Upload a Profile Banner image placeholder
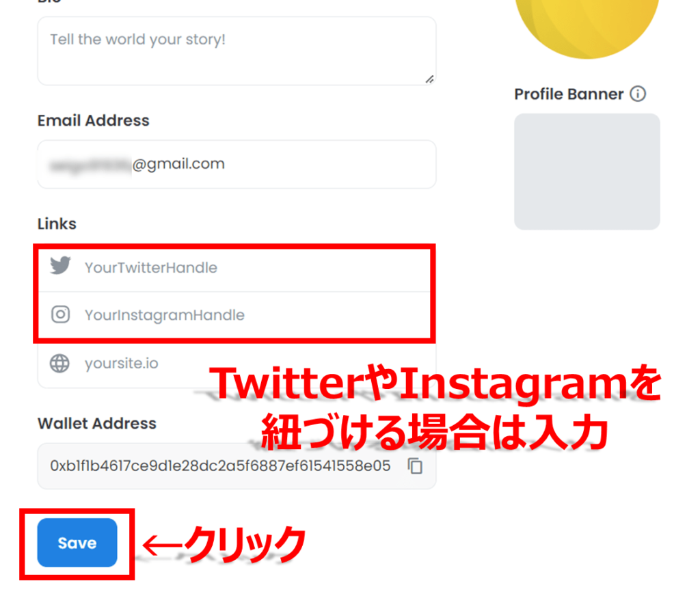 click(587, 172)
